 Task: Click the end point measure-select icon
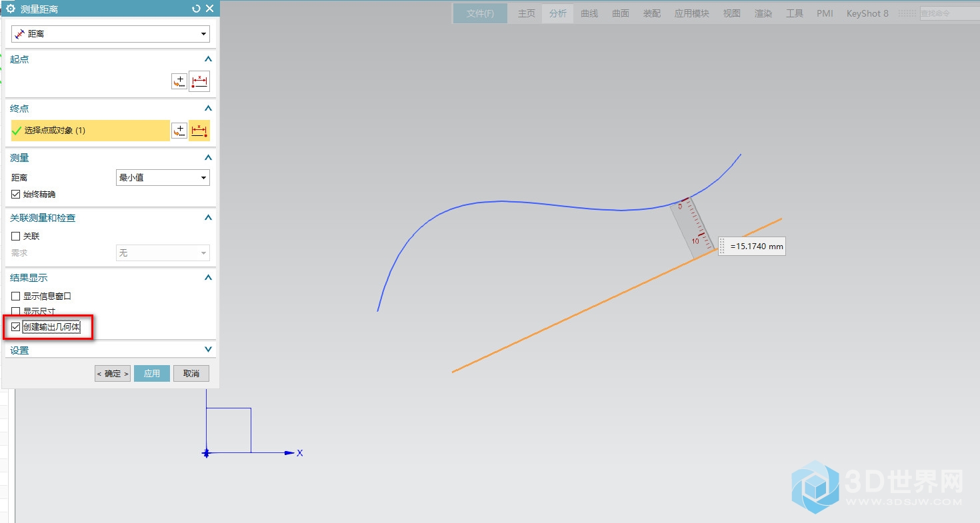tap(199, 131)
